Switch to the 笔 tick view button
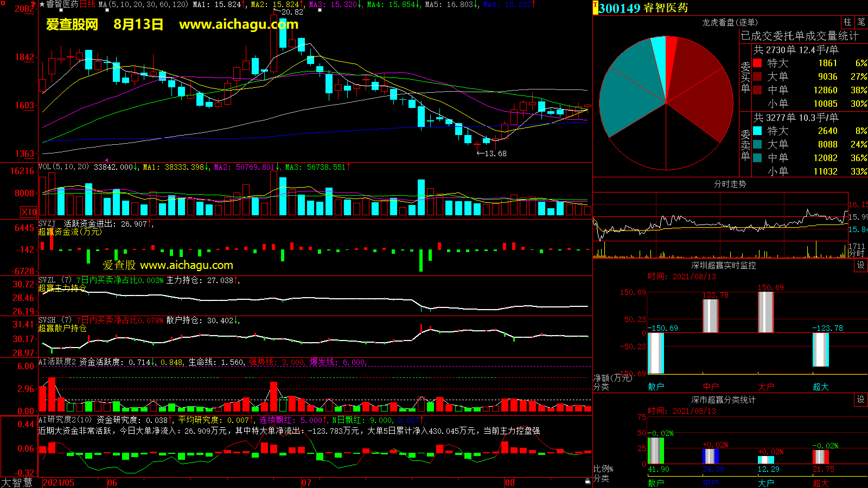 tap(861, 22)
